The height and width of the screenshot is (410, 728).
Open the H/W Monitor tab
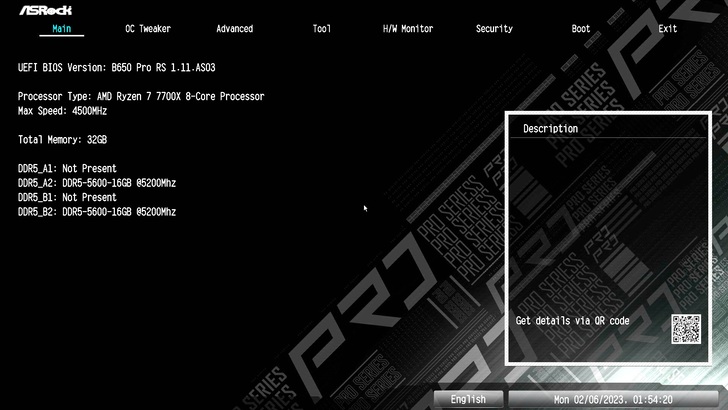(408, 29)
